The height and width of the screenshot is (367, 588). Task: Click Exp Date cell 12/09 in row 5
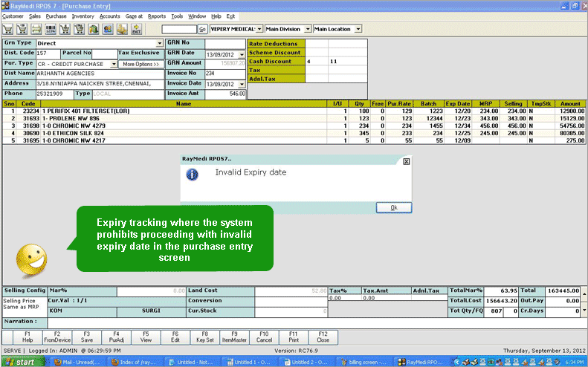pos(458,140)
